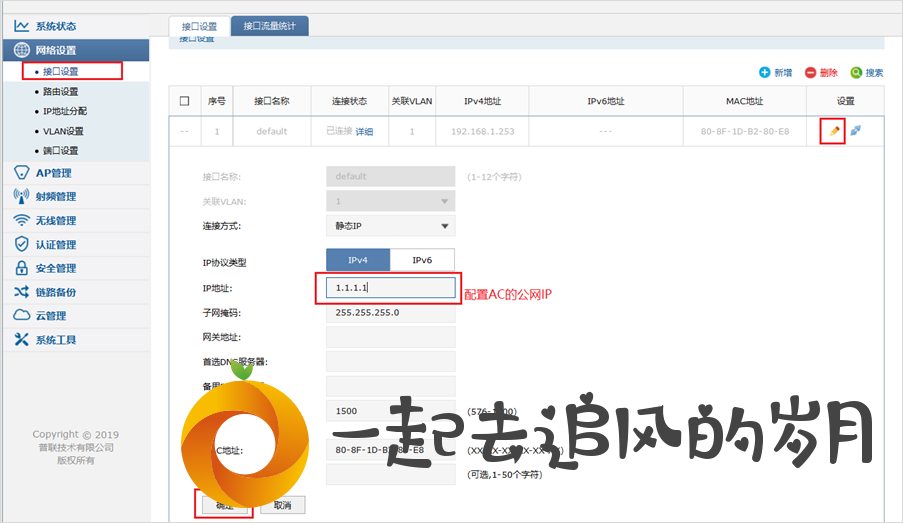Screen dimensions: 903x523
Task: Switch to the 接口流量统计 tab
Action: (270, 26)
